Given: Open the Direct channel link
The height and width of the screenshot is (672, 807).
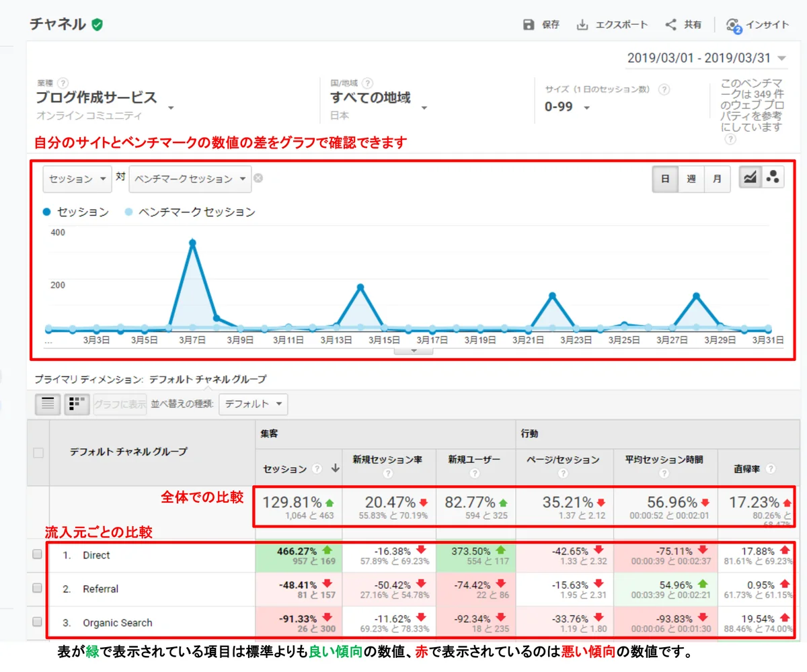Looking at the screenshot, I should point(96,555).
